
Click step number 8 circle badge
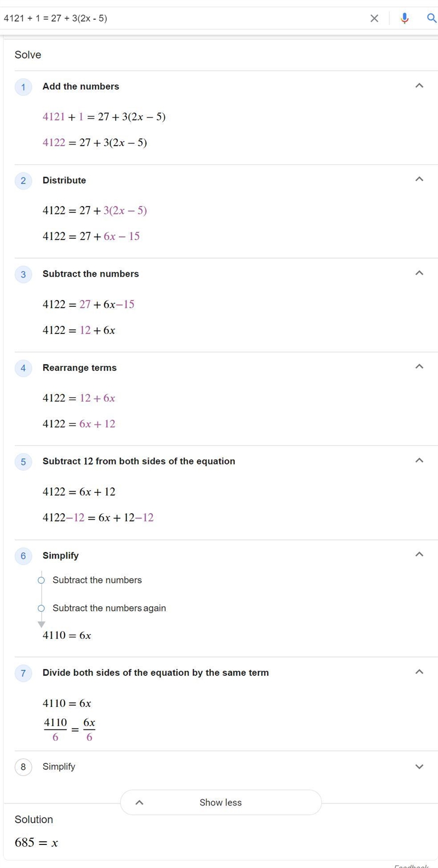point(23,767)
